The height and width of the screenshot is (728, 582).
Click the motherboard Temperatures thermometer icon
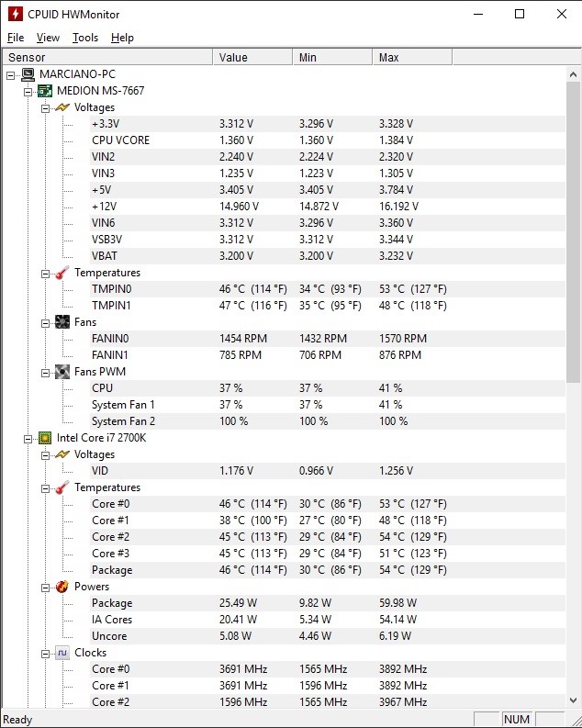62,273
